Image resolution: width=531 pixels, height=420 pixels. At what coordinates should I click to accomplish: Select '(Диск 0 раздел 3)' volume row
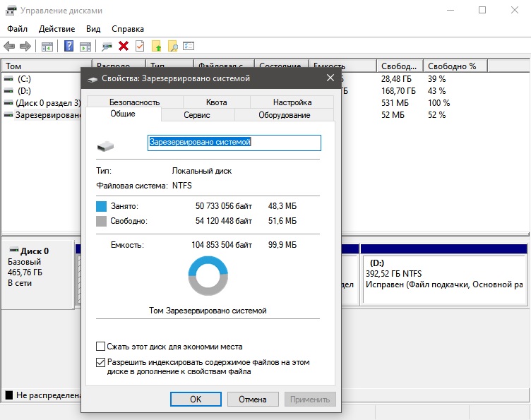42,103
